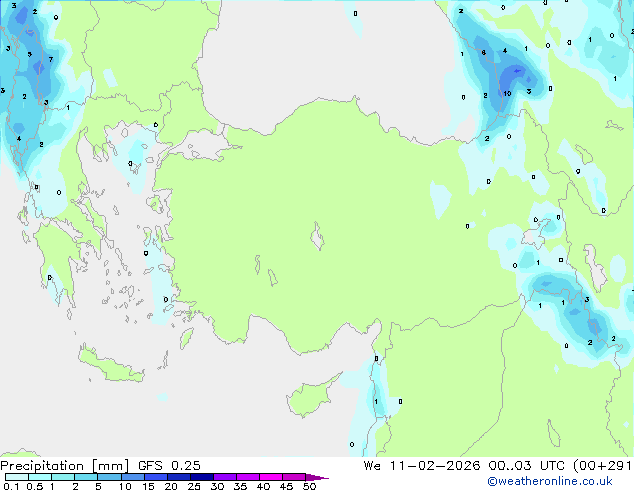Select the 45–50 mm legend swatch
The width and height of the screenshot is (634, 490).
click(x=294, y=477)
